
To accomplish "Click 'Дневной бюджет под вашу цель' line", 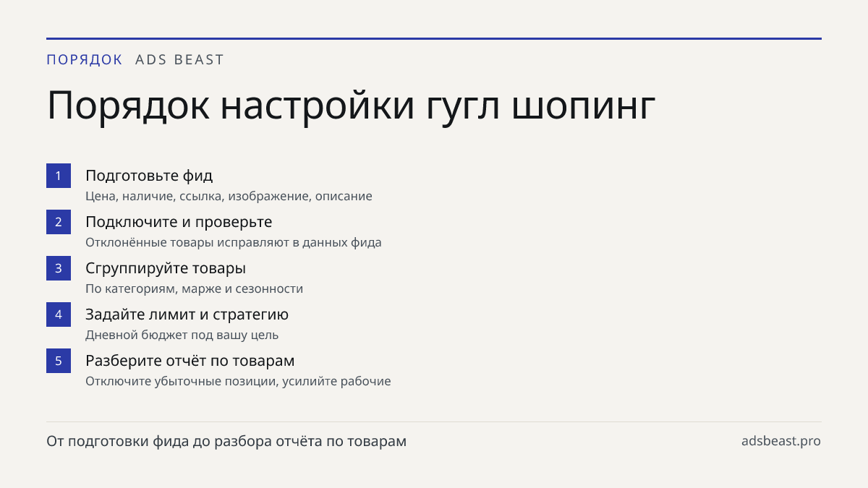I will pos(182,335).
